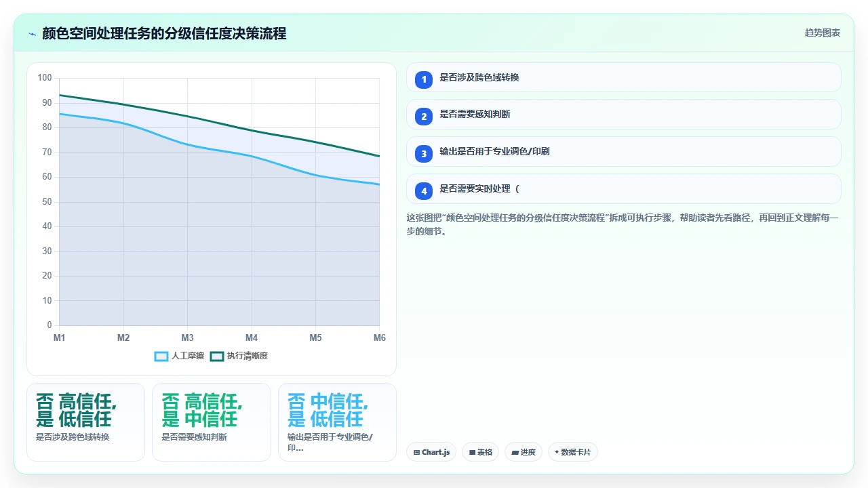
Task: Click the number 4 step badge
Action: (x=424, y=191)
